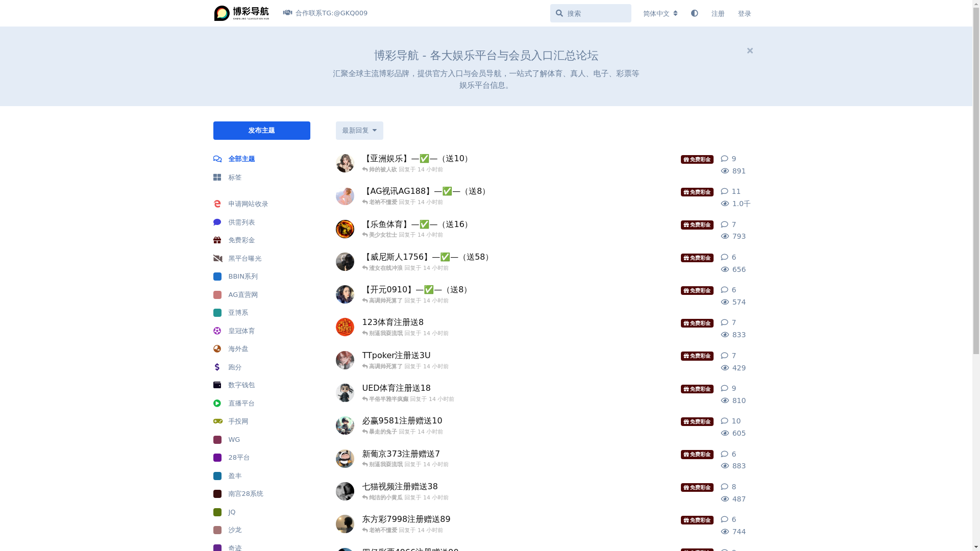Open the 【威尼斯人1756】 discussion thread
This screenshot has height=551, width=980.
point(428,257)
